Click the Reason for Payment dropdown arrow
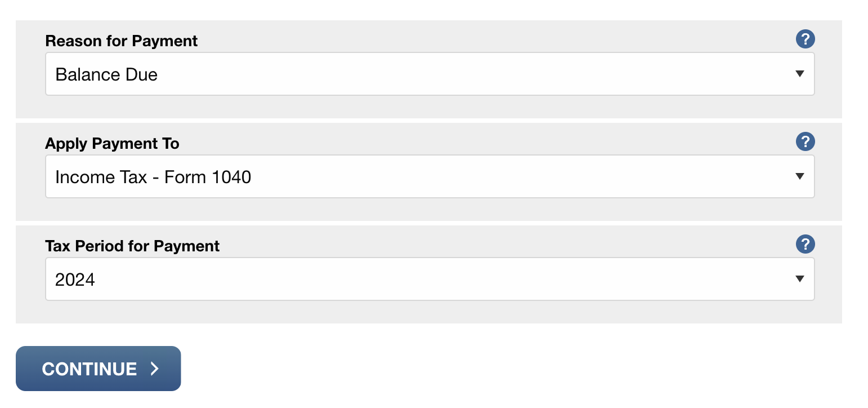Image resolution: width=868 pixels, height=408 pixels. [x=799, y=74]
